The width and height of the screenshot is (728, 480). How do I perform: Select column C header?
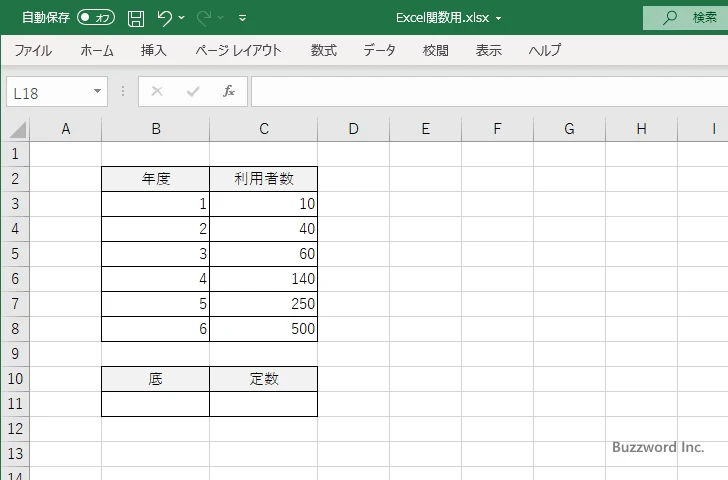[264, 129]
